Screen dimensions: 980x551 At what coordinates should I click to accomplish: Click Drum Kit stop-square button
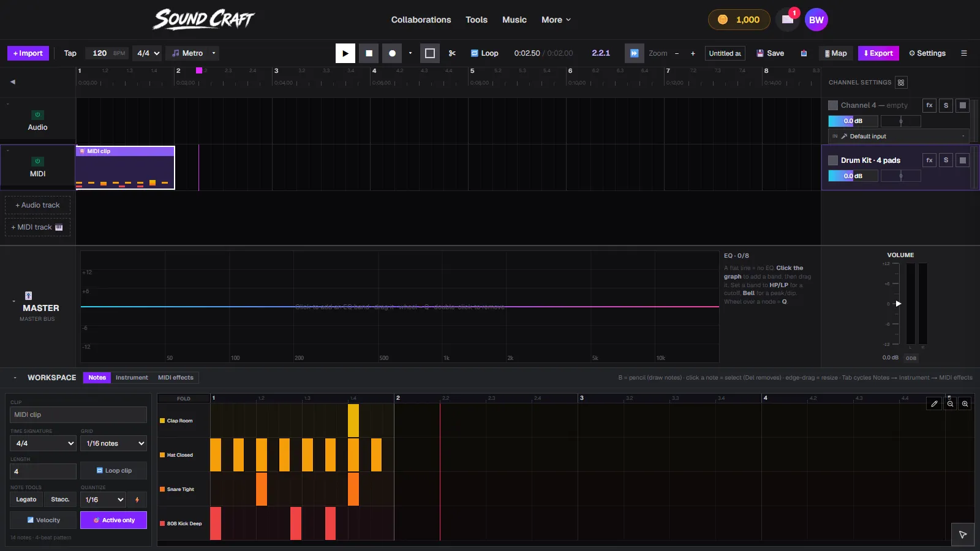[963, 160]
